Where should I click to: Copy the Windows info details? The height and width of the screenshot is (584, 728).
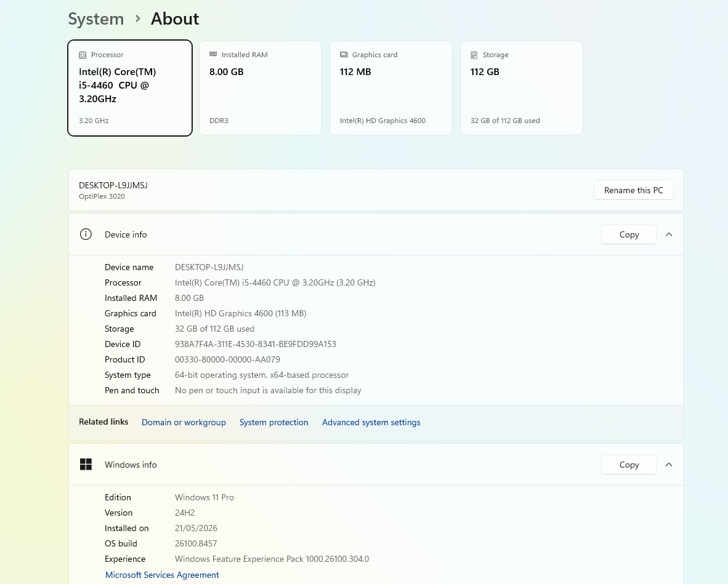(x=629, y=465)
